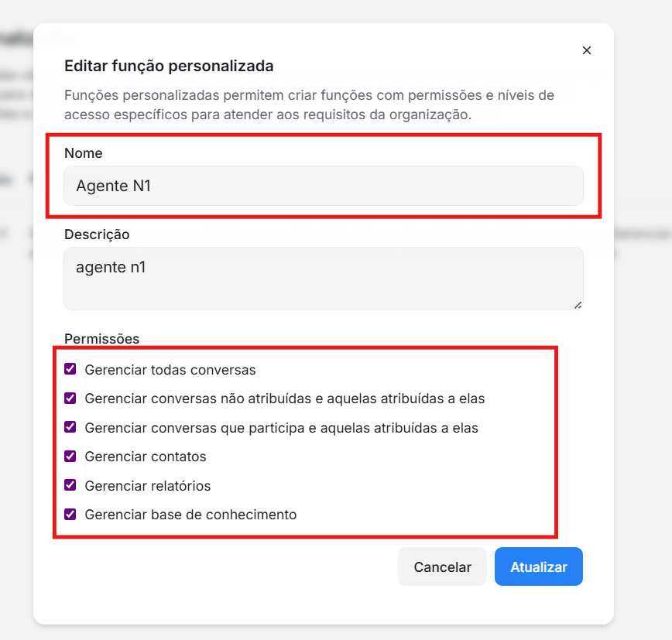
Task: Click the Descrição textarea resize handle
Action: (578, 305)
